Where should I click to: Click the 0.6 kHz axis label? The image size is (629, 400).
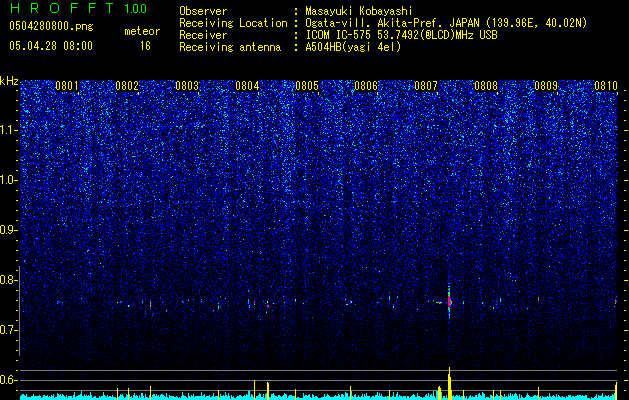[x=9, y=380]
